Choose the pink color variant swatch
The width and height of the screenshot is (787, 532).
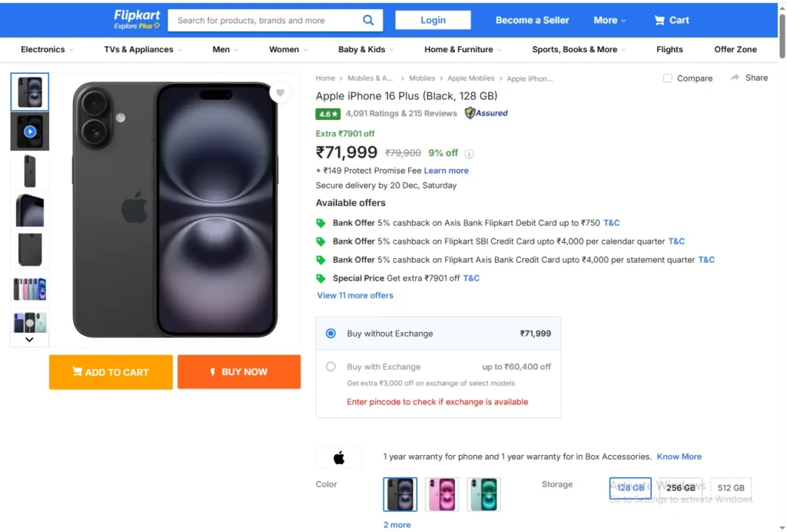click(442, 494)
